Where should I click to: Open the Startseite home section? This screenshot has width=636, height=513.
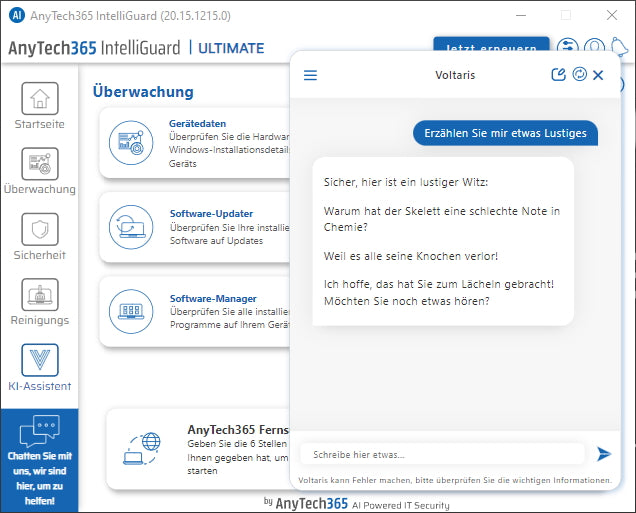[39, 107]
